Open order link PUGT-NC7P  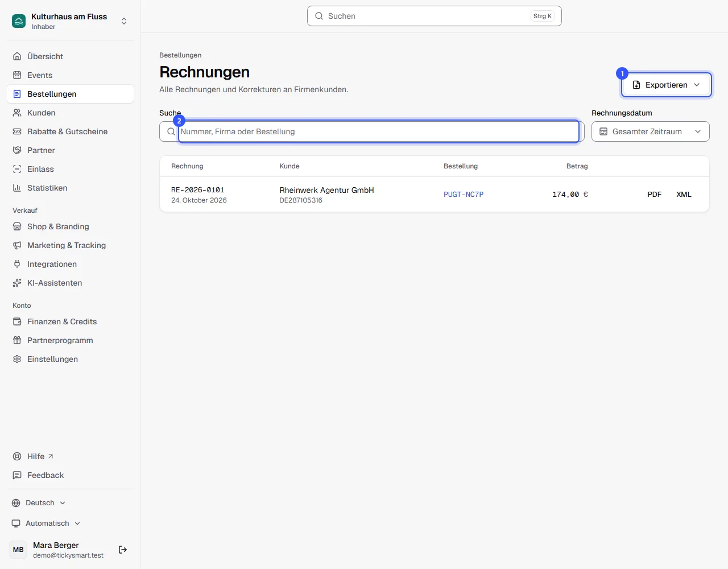(464, 195)
